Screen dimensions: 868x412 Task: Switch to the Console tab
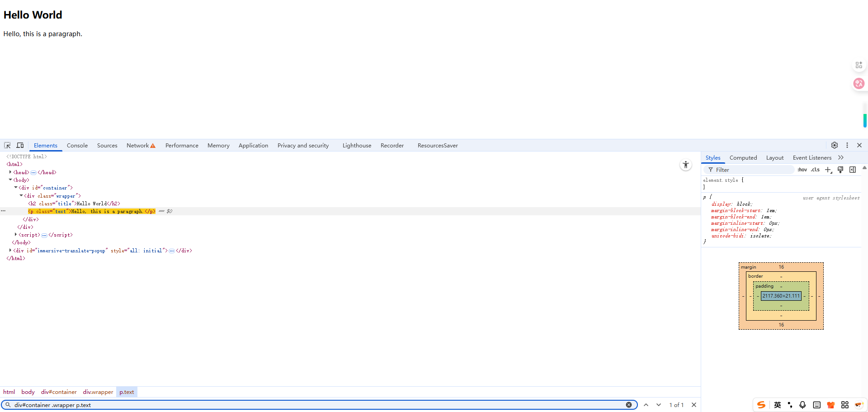pyautogui.click(x=77, y=145)
